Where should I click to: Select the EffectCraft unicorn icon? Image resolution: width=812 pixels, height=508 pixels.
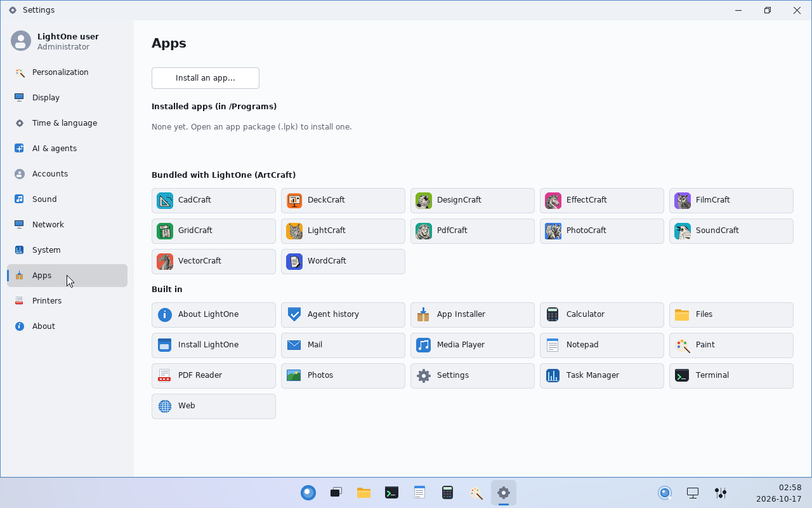click(553, 201)
